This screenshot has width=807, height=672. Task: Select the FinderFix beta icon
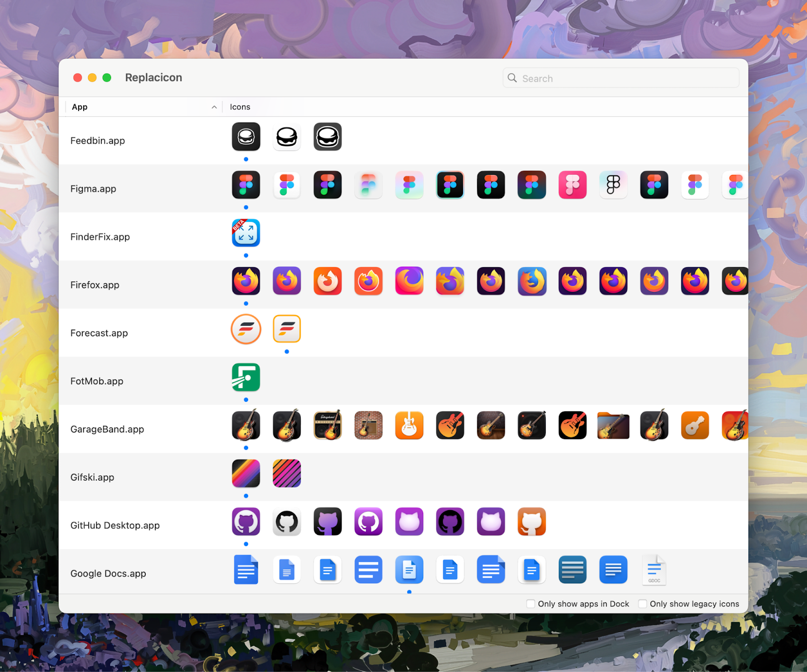(246, 233)
